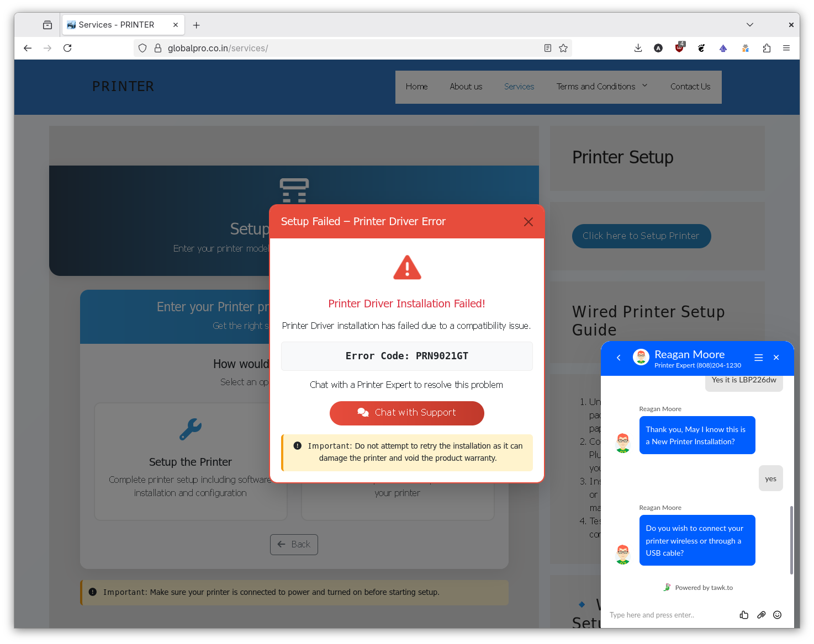Open the Firefox application hamburger menu

coord(786,48)
